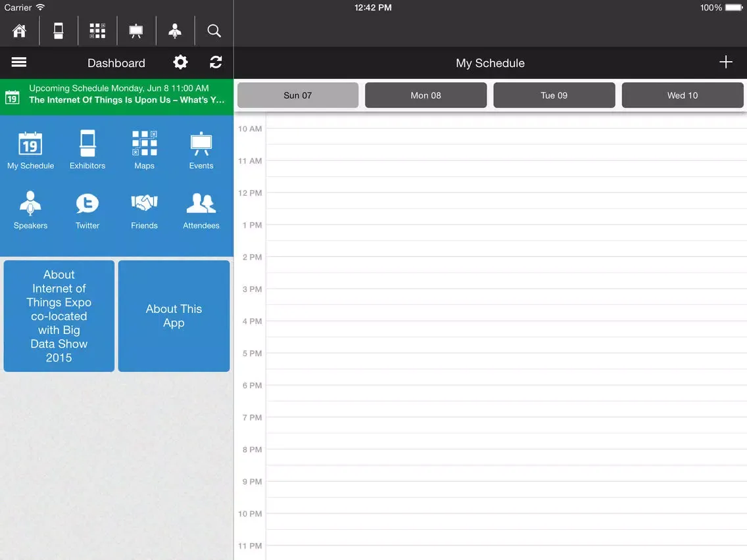Open My Schedule dashboard tile
Screen dimensions: 747x560
click(30, 151)
